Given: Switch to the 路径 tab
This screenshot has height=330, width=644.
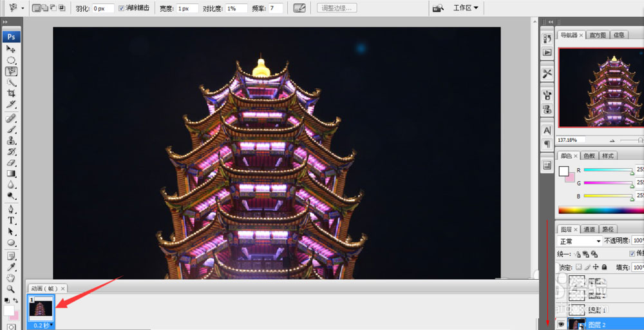Looking at the screenshot, I should tap(607, 229).
